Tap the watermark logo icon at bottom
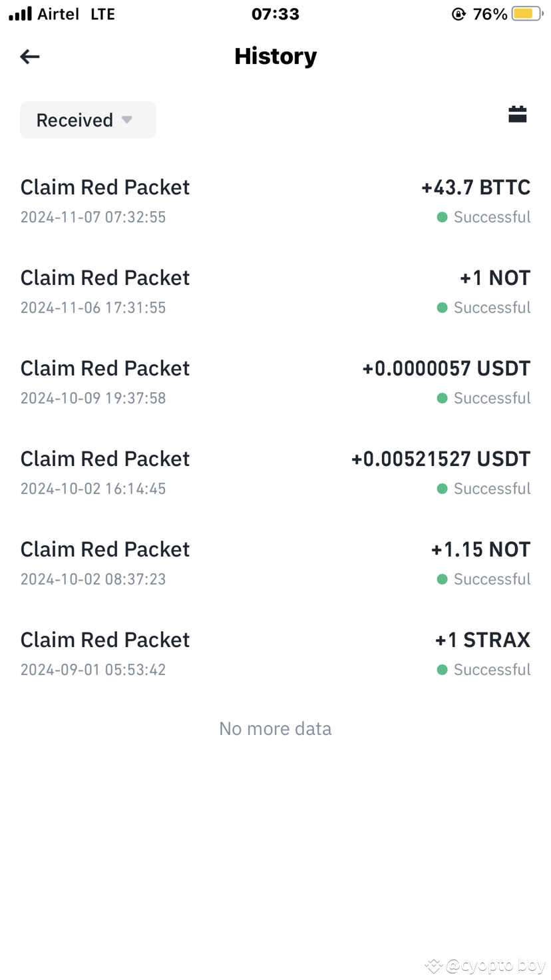Screen dimensions: 551x980 (x=434, y=965)
